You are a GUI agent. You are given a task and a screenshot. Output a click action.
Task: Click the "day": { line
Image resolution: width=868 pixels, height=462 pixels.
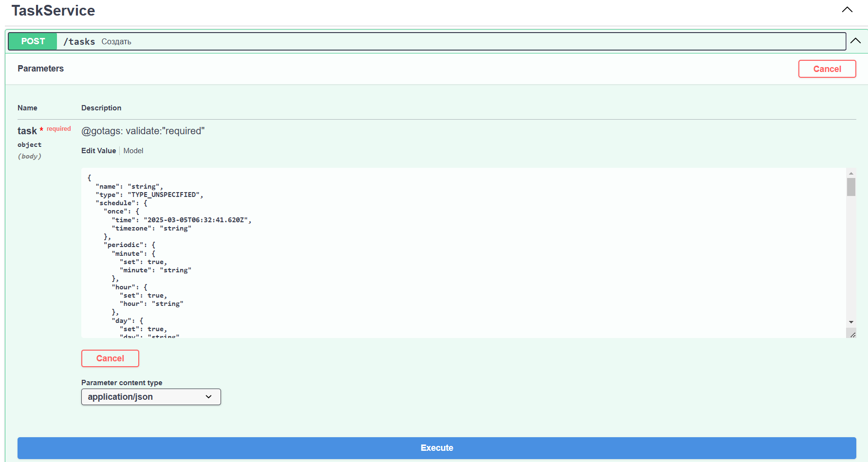[x=128, y=321]
